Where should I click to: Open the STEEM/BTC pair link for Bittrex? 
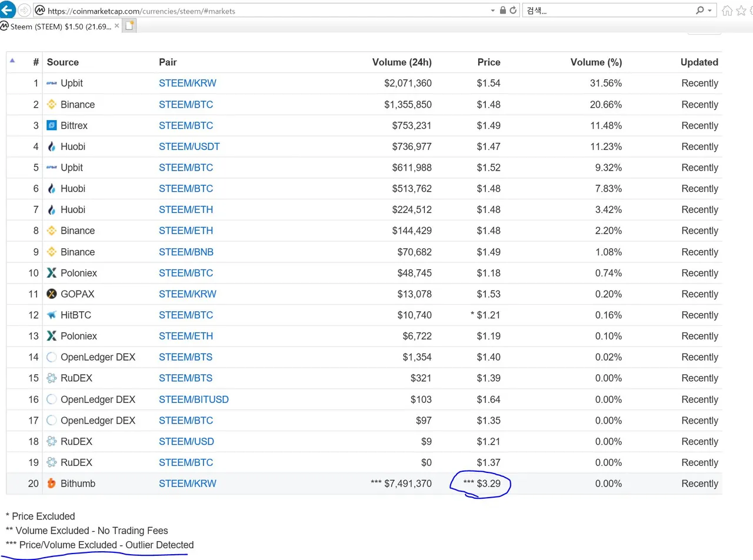[186, 125]
